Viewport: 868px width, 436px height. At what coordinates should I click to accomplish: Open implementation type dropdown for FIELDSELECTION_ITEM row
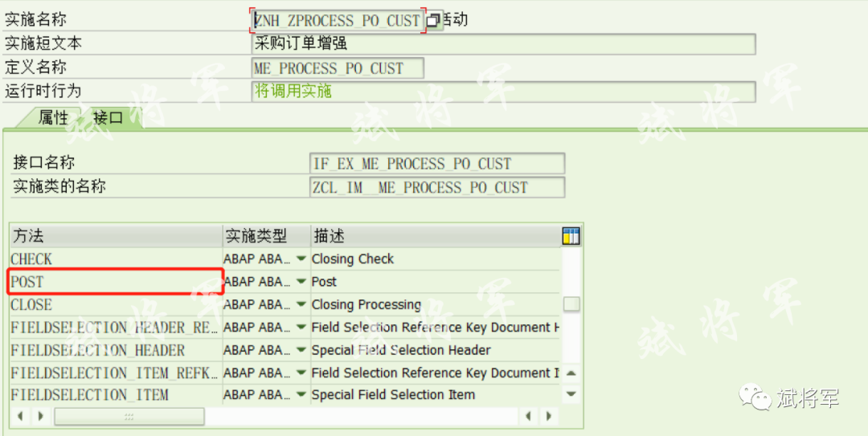(301, 395)
